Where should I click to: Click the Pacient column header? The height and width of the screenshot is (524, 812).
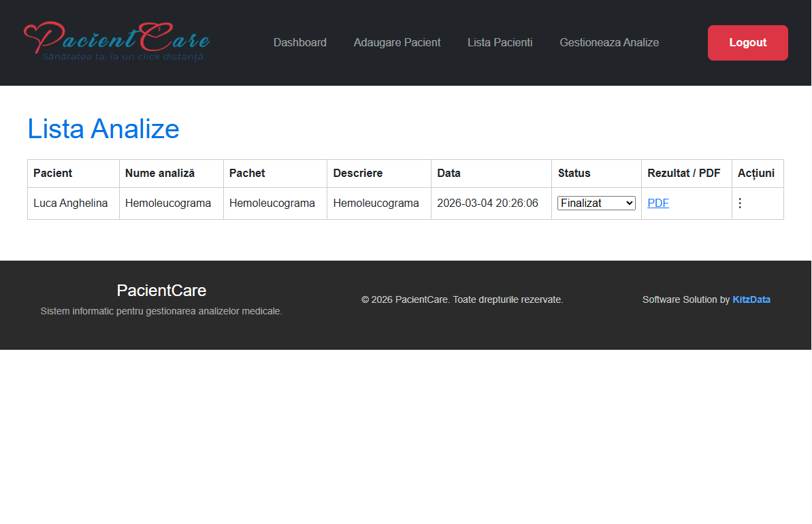click(53, 173)
